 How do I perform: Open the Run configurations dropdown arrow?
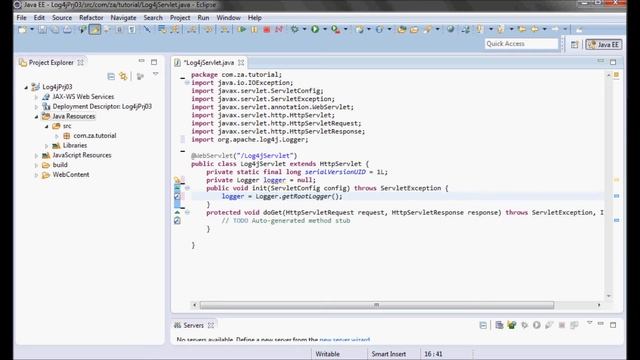click(325, 29)
